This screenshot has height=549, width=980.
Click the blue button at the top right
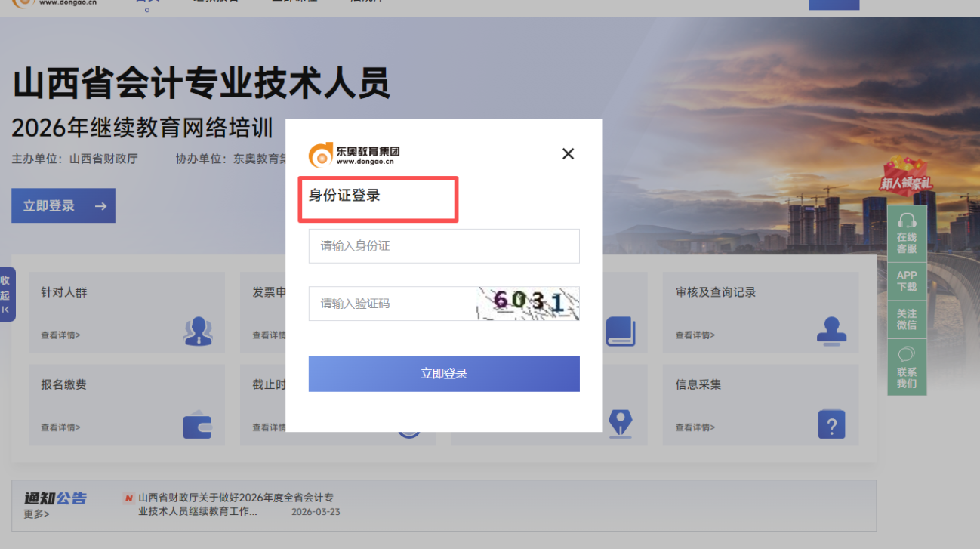pyautogui.click(x=834, y=4)
